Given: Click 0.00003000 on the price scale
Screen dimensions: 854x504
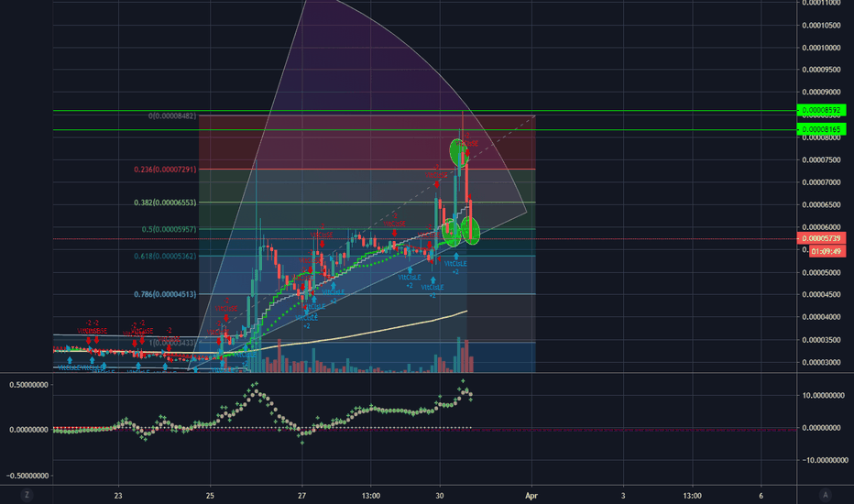Looking at the screenshot, I should [821, 362].
